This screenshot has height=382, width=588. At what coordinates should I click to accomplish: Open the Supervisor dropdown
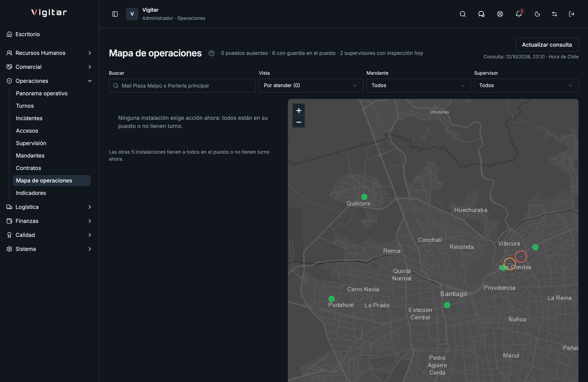point(526,86)
